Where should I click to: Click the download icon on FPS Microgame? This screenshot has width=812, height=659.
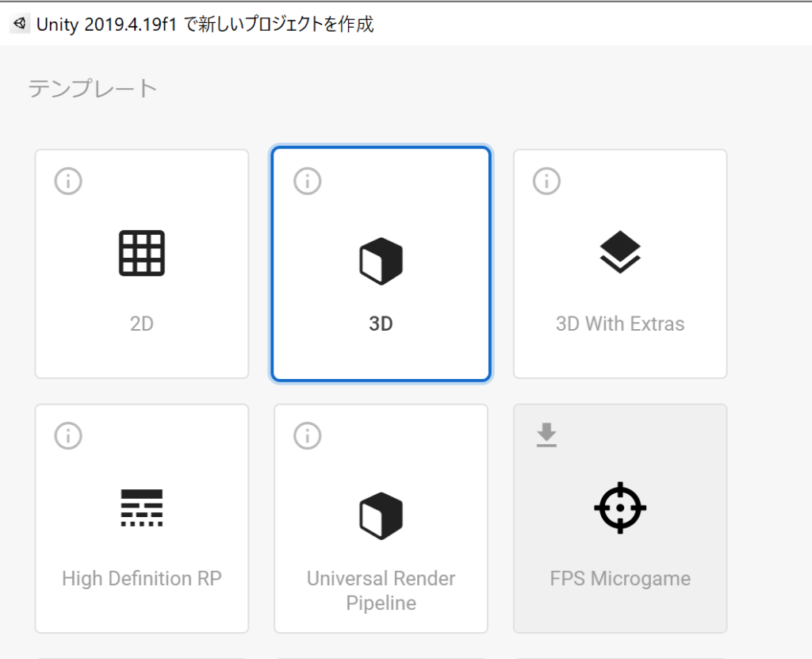point(546,435)
